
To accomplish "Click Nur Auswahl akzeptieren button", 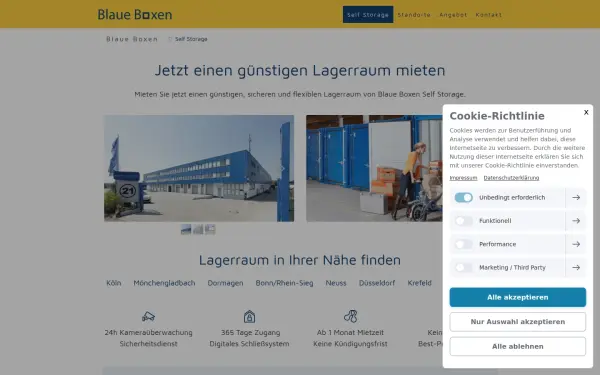I will tap(517, 322).
